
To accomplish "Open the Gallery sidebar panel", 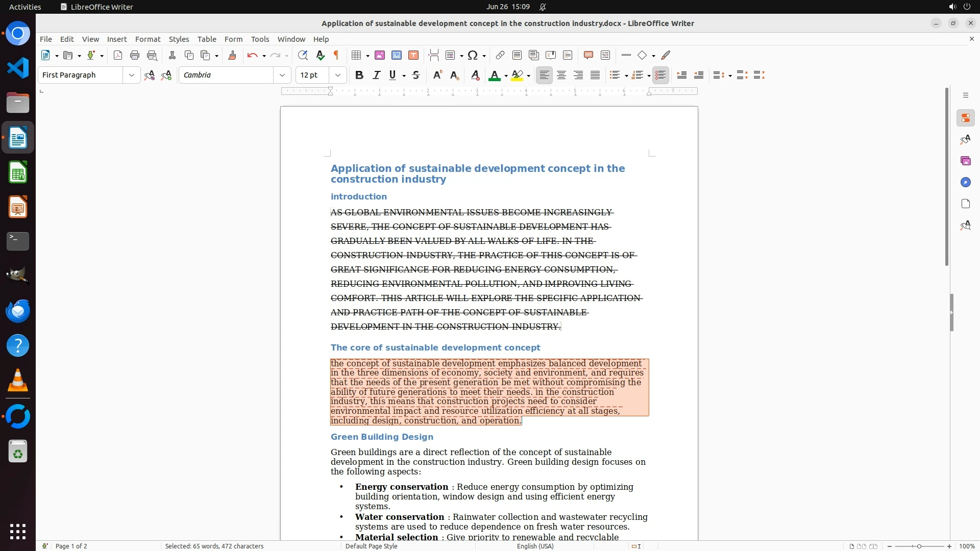I will coord(965,161).
